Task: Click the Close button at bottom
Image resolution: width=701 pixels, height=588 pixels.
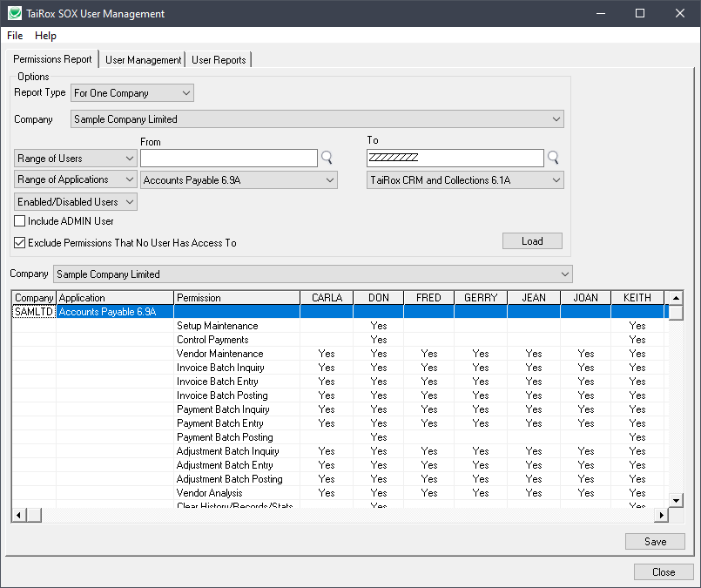Action: (x=664, y=572)
